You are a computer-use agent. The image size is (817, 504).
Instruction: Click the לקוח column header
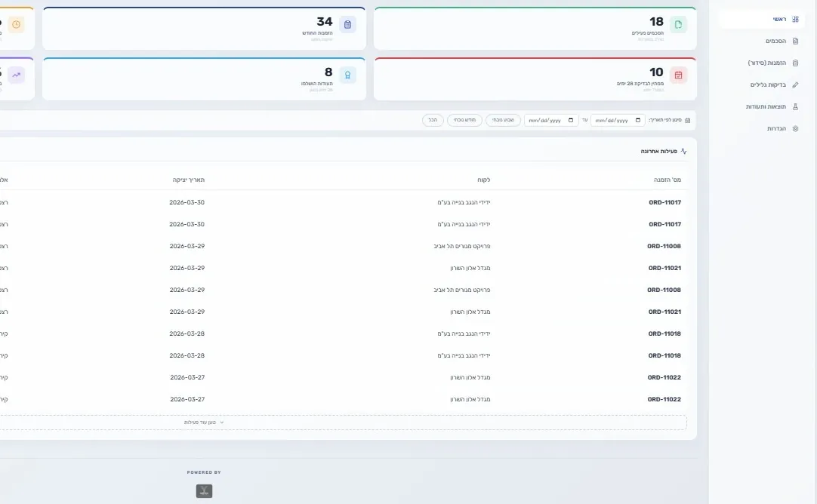click(483, 180)
